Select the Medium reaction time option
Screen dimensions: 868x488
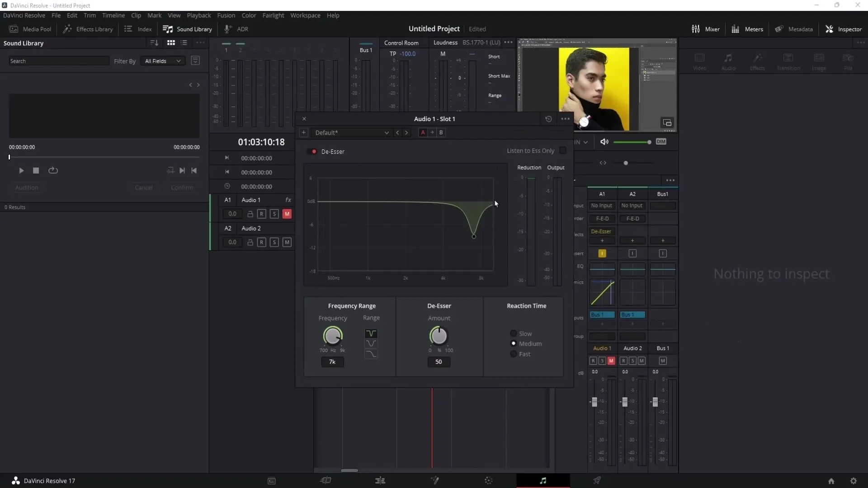513,343
